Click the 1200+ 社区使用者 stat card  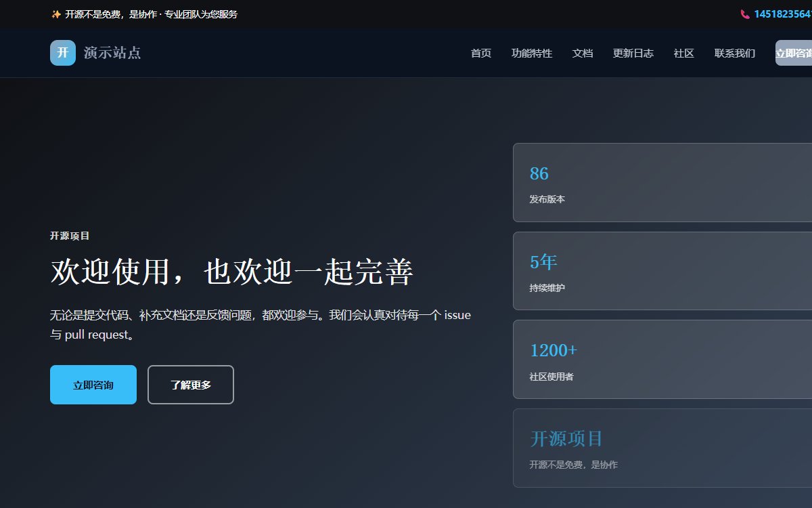tap(662, 359)
